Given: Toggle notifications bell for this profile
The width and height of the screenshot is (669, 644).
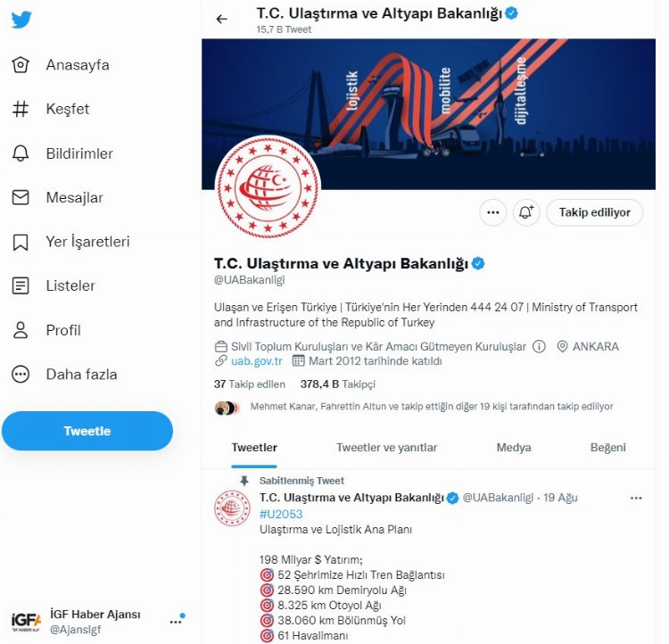Looking at the screenshot, I should pyautogui.click(x=526, y=212).
